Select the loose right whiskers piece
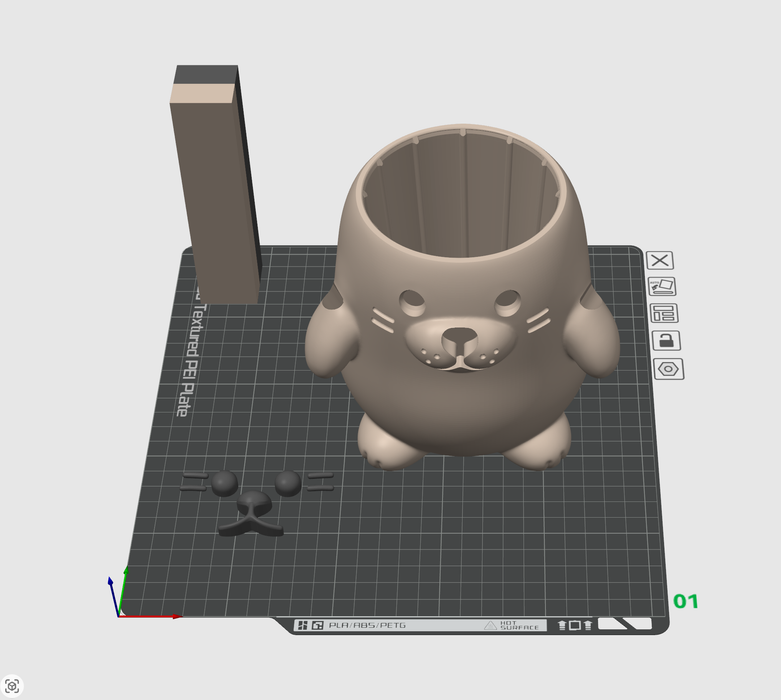This screenshot has height=700, width=781. pyautogui.click(x=320, y=483)
